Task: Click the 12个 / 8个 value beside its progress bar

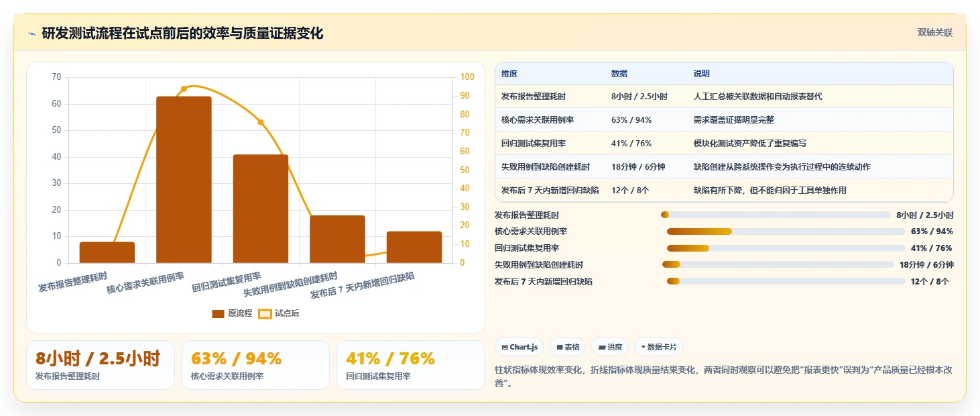Action: pos(930,282)
